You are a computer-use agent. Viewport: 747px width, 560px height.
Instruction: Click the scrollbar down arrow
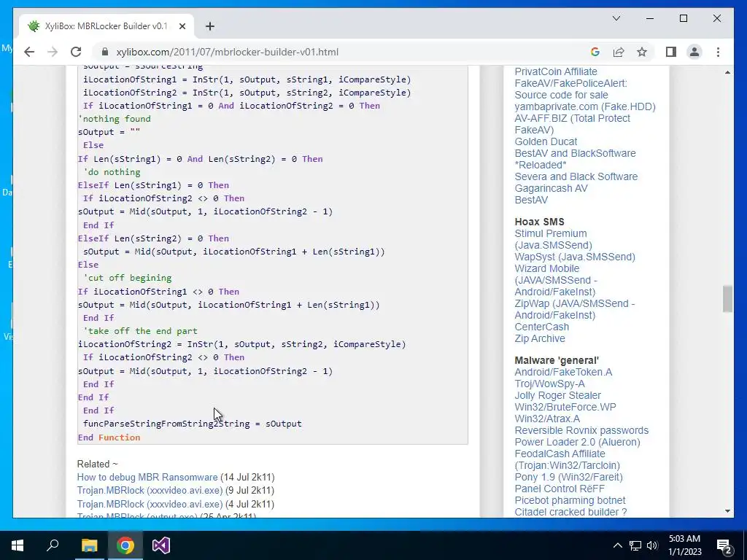point(727,511)
